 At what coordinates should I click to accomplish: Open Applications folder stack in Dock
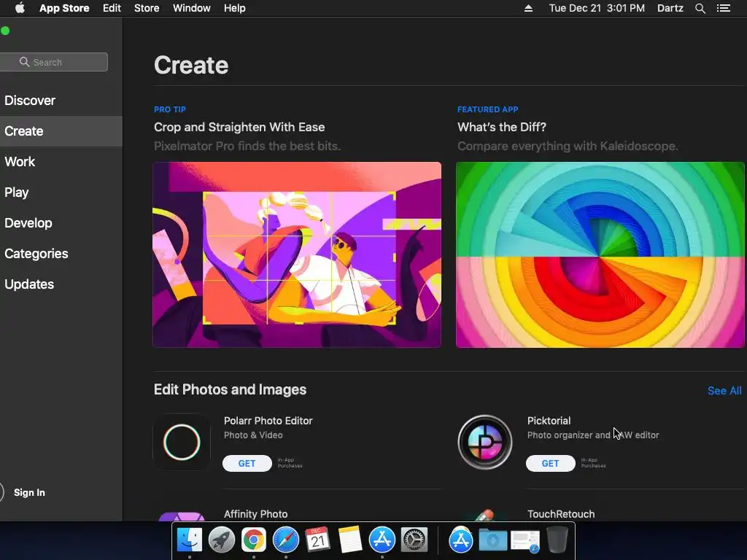[461, 540]
